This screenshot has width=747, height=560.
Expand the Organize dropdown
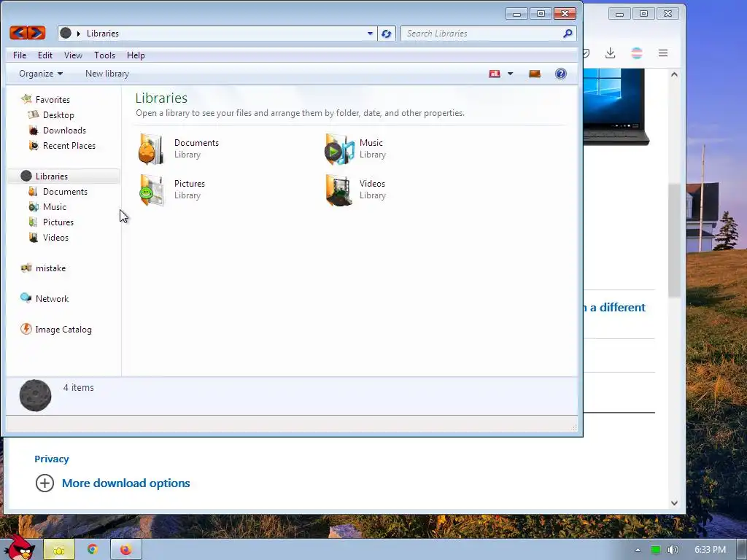[41, 74]
